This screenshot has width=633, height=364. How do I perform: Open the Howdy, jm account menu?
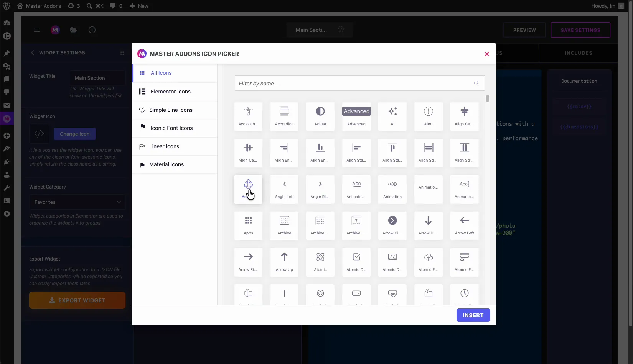[x=608, y=6]
